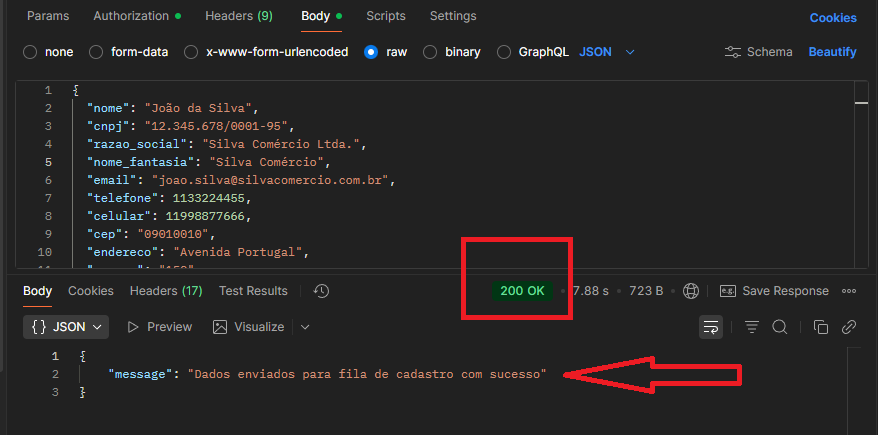
Task: Click the 200 OK status badge
Action: pyautogui.click(x=522, y=291)
